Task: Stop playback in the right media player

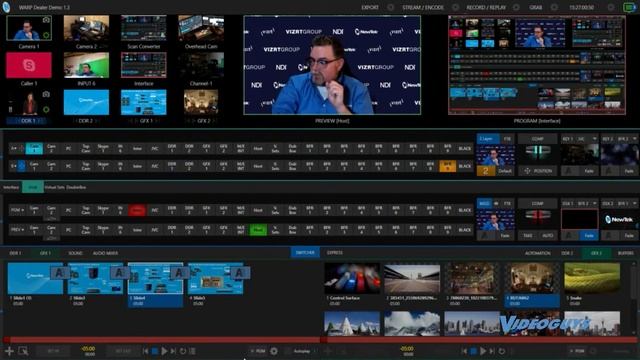Action: click(473, 351)
